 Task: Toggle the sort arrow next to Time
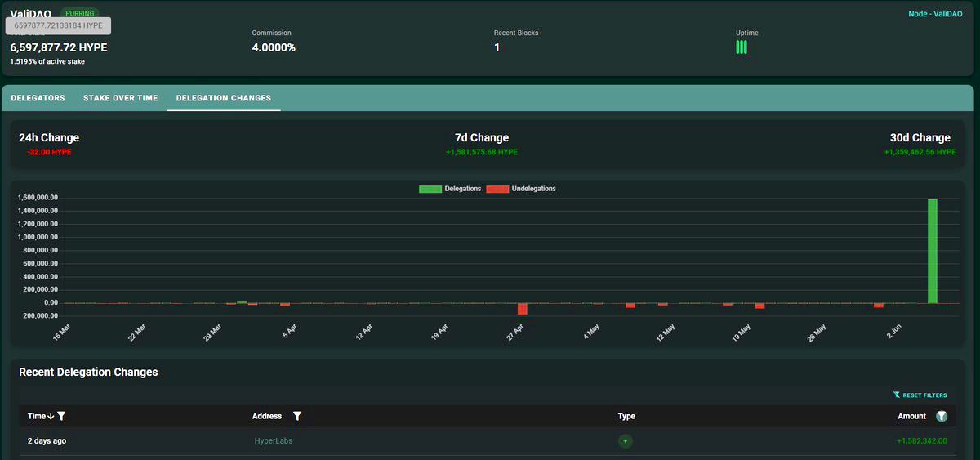[51, 416]
